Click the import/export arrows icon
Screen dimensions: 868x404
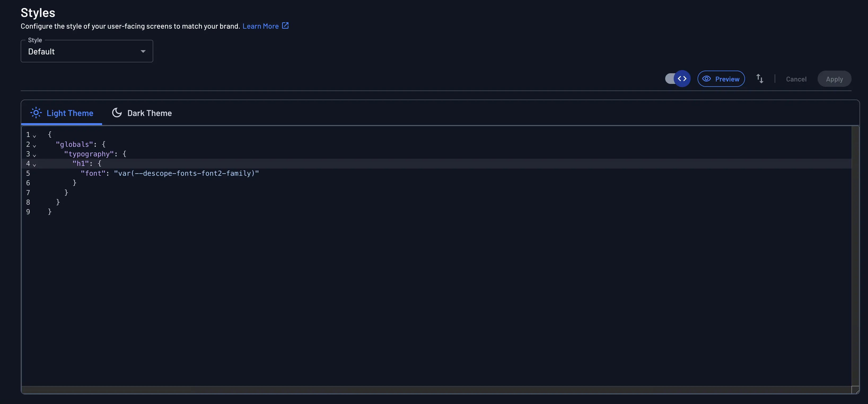point(760,78)
